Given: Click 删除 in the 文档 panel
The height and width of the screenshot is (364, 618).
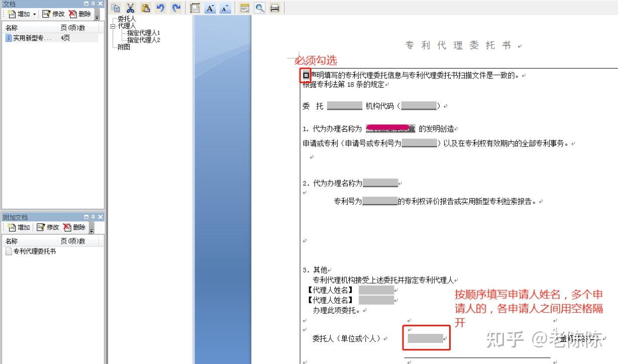Looking at the screenshot, I should coord(79,14).
